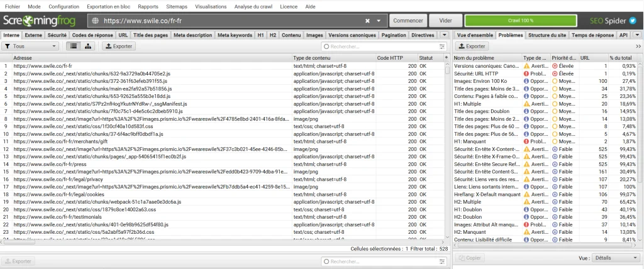Switch to Codes de réponse tab
This screenshot has height=269, width=644.
click(93, 35)
